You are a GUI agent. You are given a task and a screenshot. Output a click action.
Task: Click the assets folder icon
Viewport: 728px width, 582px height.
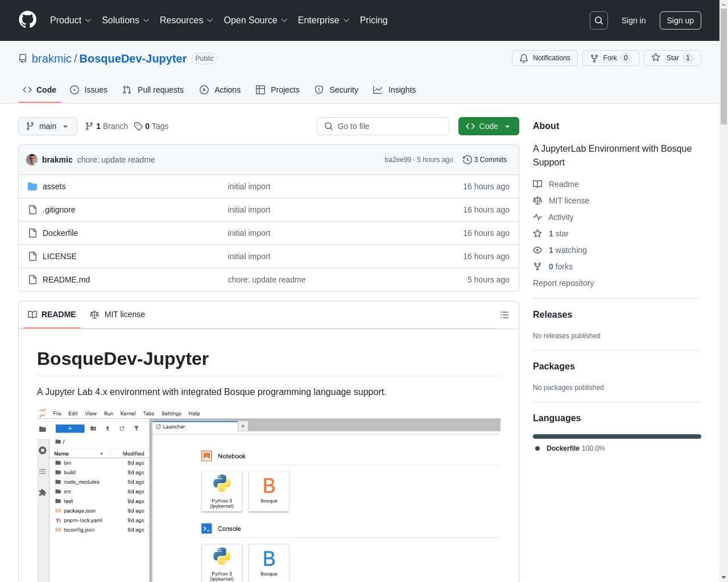[x=32, y=186]
